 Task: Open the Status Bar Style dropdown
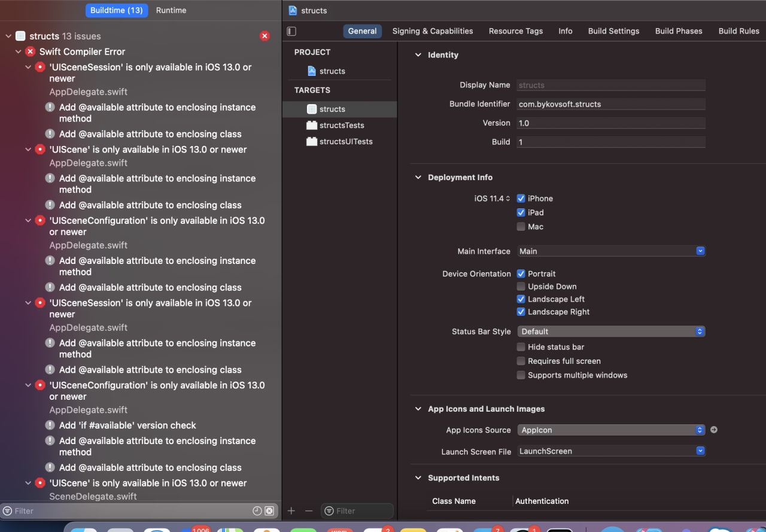click(611, 331)
